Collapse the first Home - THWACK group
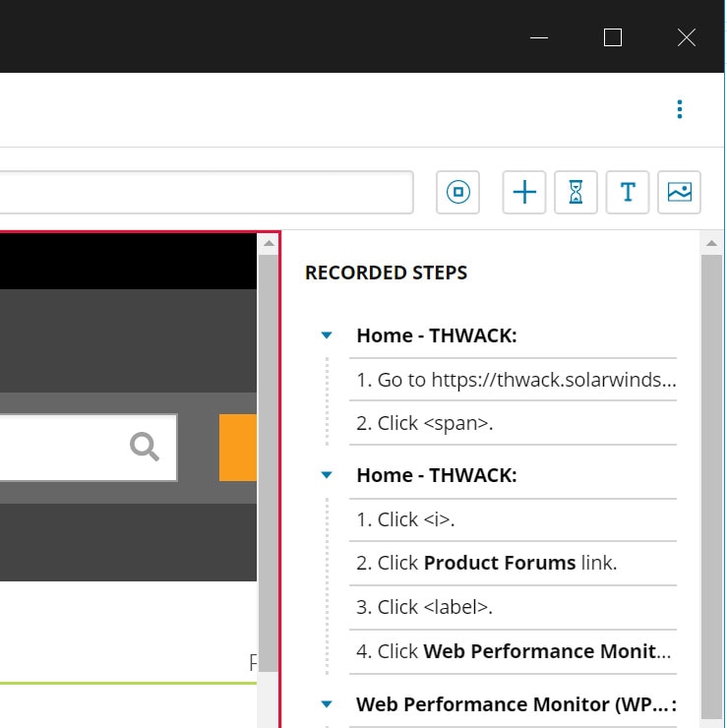The width and height of the screenshot is (727, 728). click(327, 335)
